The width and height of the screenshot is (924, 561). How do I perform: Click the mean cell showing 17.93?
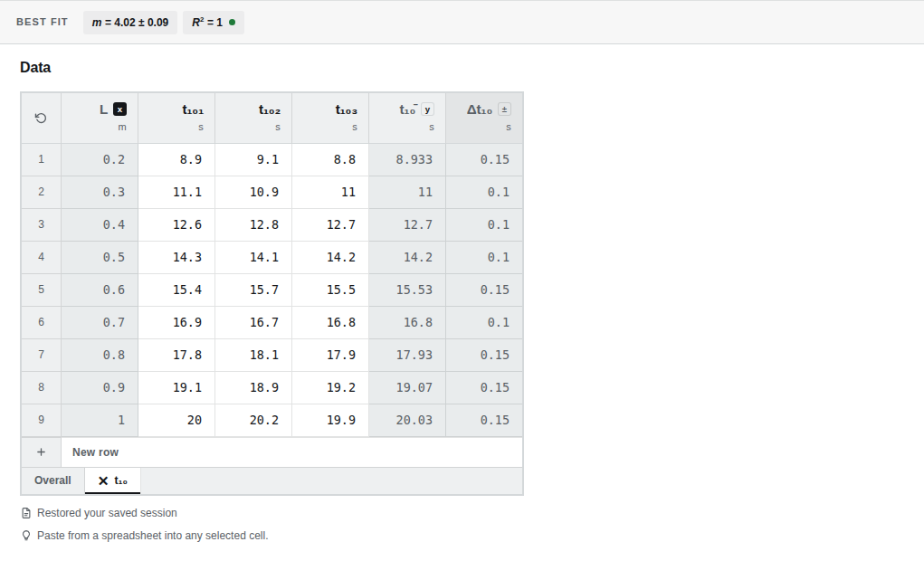(x=407, y=355)
